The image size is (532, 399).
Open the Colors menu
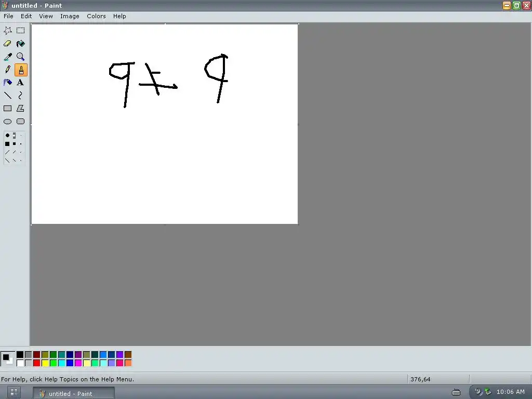96,16
